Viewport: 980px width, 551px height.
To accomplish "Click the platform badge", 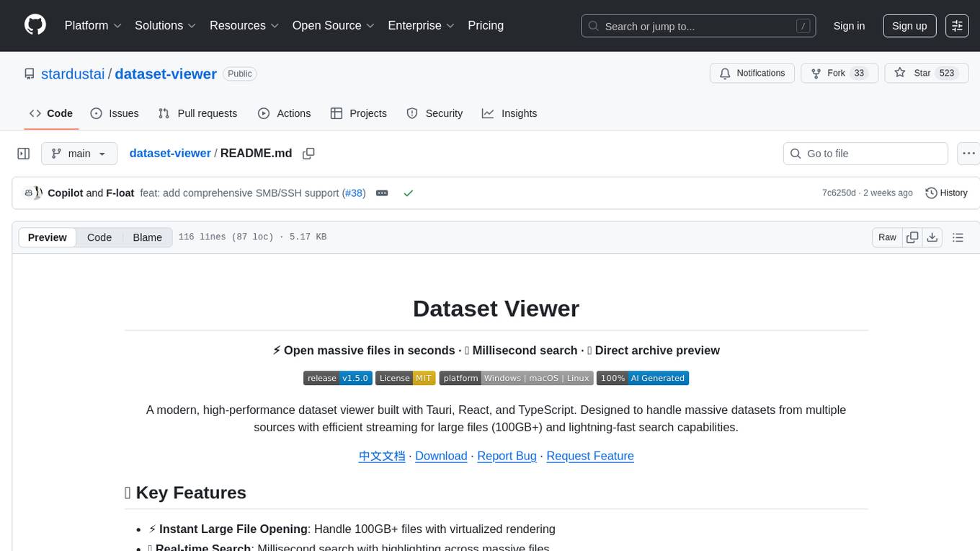I will pyautogui.click(x=516, y=378).
